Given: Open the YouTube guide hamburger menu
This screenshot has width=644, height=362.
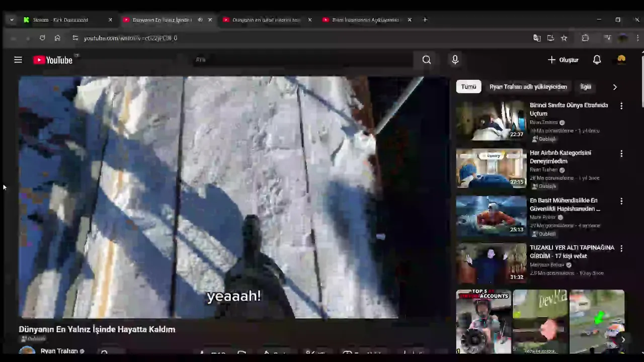Looking at the screenshot, I should 18,60.
